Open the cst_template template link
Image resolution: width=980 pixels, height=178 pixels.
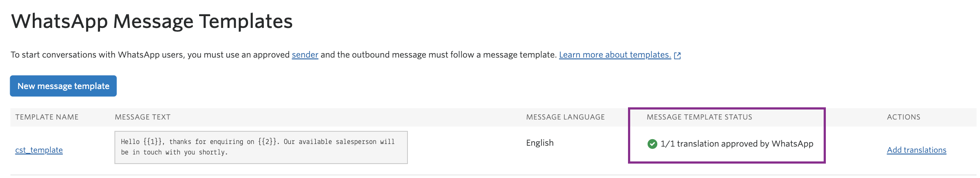(x=39, y=150)
